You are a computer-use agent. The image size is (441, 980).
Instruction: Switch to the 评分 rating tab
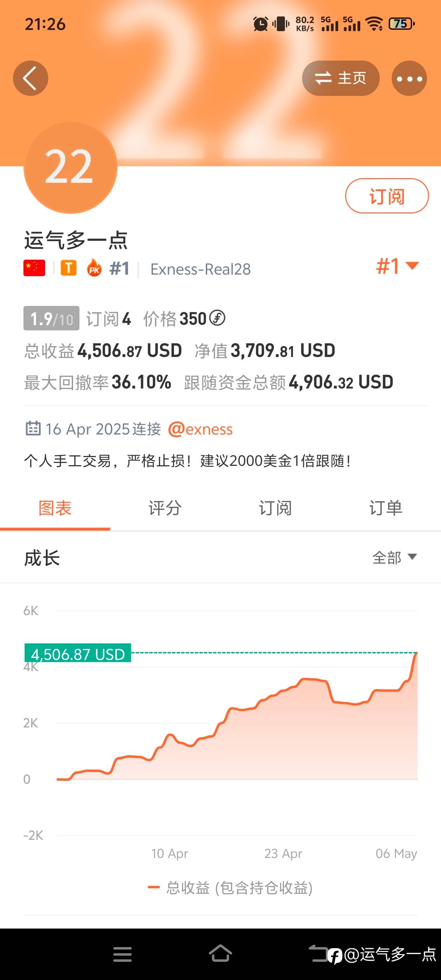pos(165,508)
